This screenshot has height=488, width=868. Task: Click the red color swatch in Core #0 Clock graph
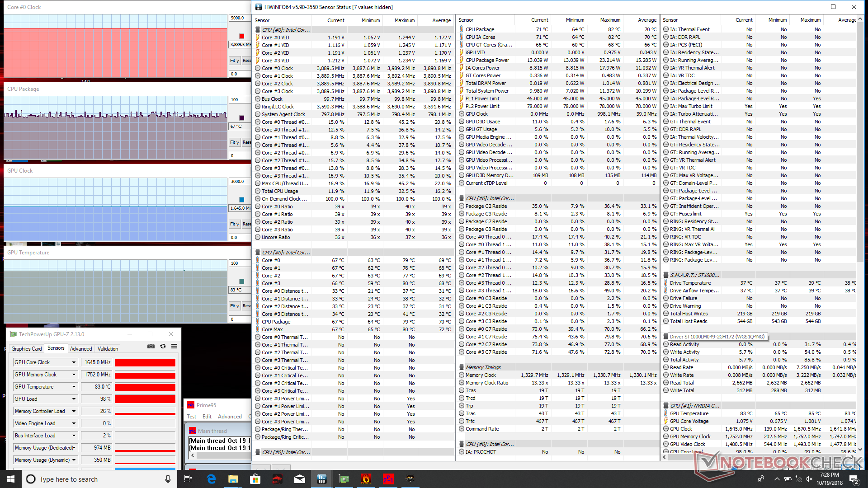tap(241, 36)
